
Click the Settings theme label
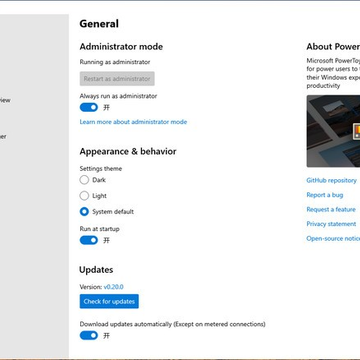tap(101, 169)
